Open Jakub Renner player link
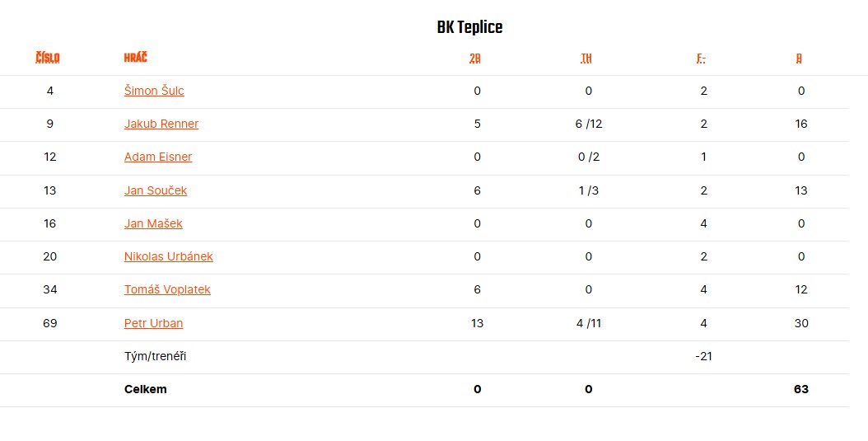868x441 pixels. [161, 124]
